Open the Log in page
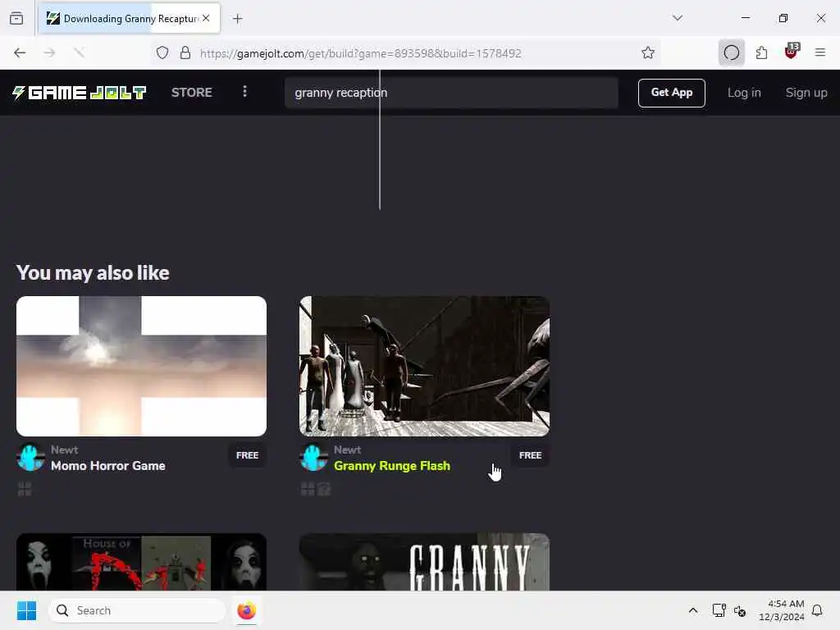 (743, 93)
